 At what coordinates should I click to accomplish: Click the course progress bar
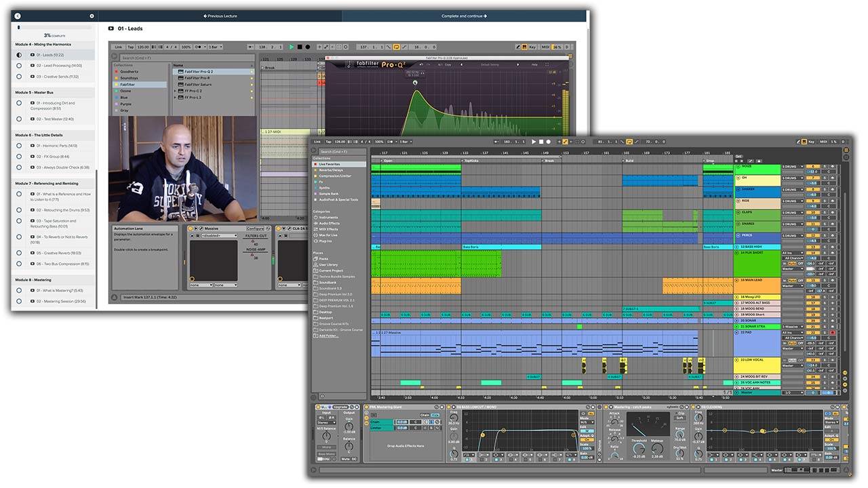click(x=56, y=27)
